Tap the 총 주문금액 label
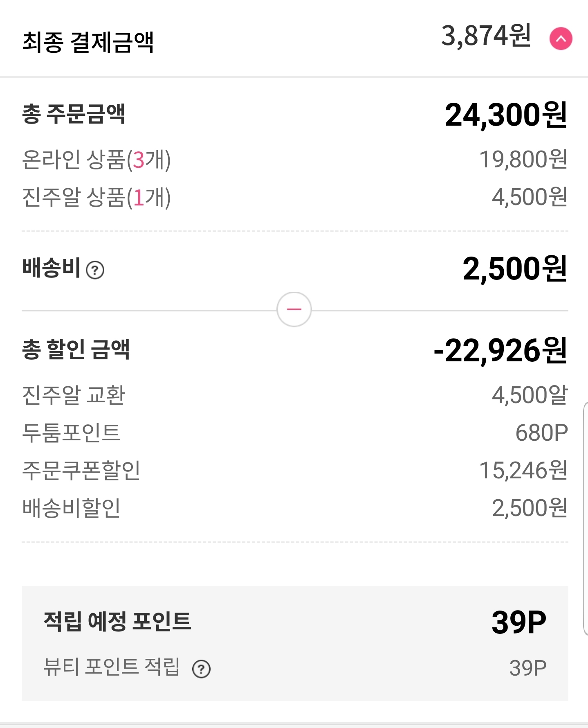The height and width of the screenshot is (728, 588). [x=74, y=114]
